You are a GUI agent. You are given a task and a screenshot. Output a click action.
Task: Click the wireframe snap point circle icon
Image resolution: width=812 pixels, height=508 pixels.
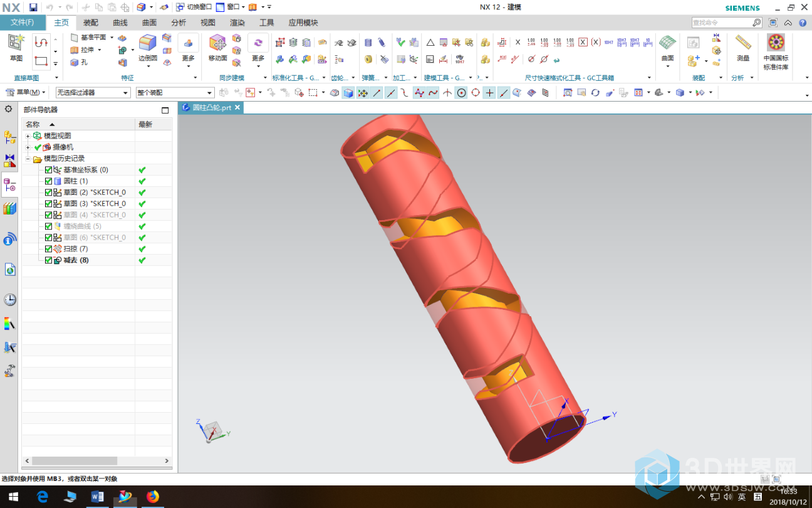[x=461, y=93]
